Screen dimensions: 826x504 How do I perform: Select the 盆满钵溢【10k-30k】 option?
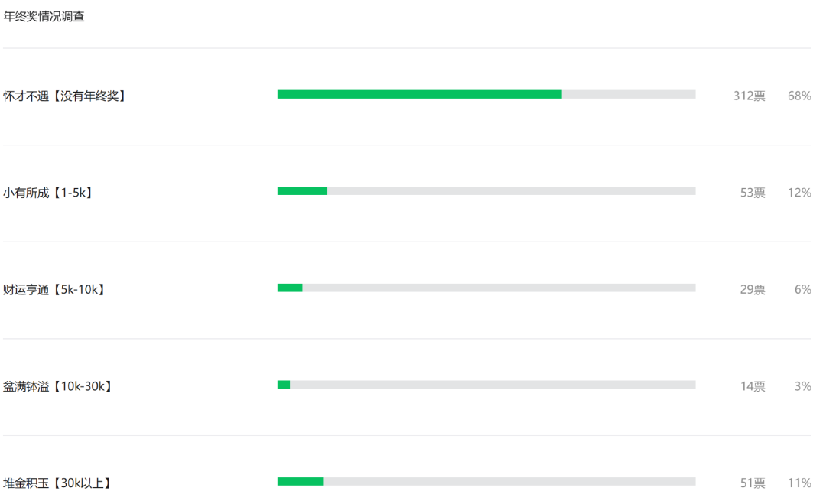pyautogui.click(x=58, y=386)
